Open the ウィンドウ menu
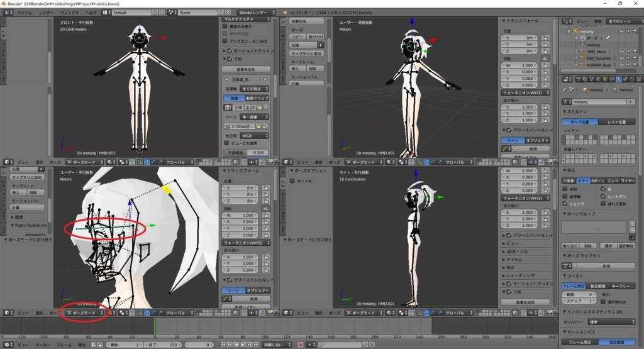 (x=69, y=13)
